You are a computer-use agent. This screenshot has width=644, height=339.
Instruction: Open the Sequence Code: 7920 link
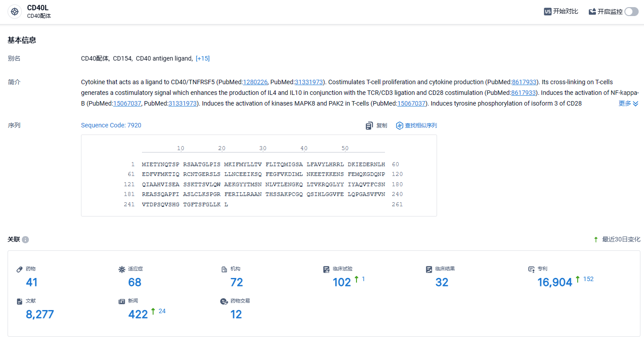(x=111, y=125)
